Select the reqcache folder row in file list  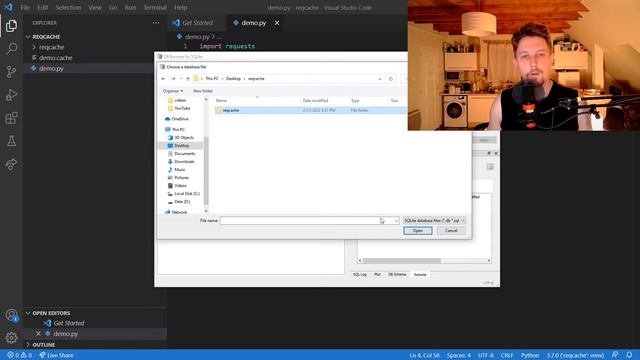point(310,110)
